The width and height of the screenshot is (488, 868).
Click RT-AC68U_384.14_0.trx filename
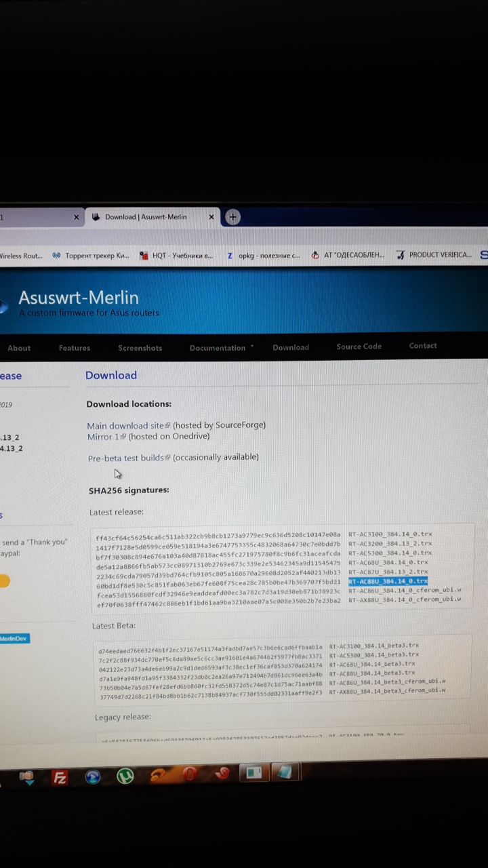click(388, 563)
